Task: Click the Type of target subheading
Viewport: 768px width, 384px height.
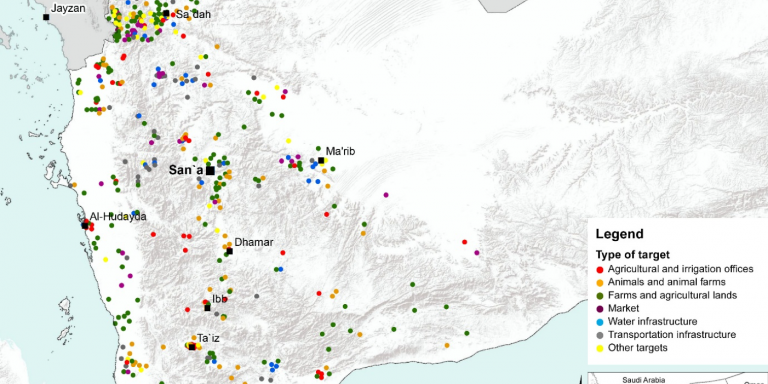Action: click(x=632, y=255)
